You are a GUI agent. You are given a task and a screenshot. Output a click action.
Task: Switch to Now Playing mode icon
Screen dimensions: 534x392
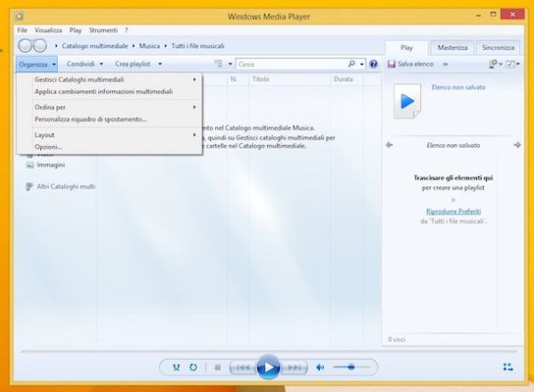click(507, 367)
